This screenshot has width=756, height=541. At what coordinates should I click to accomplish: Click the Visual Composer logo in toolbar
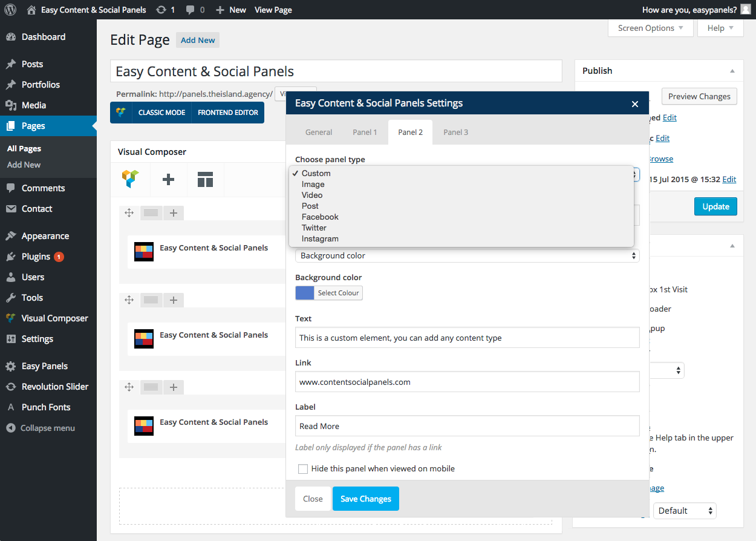click(131, 179)
